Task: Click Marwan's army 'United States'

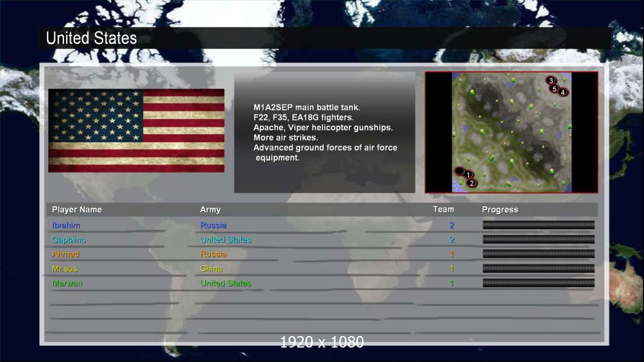Action: point(225,284)
